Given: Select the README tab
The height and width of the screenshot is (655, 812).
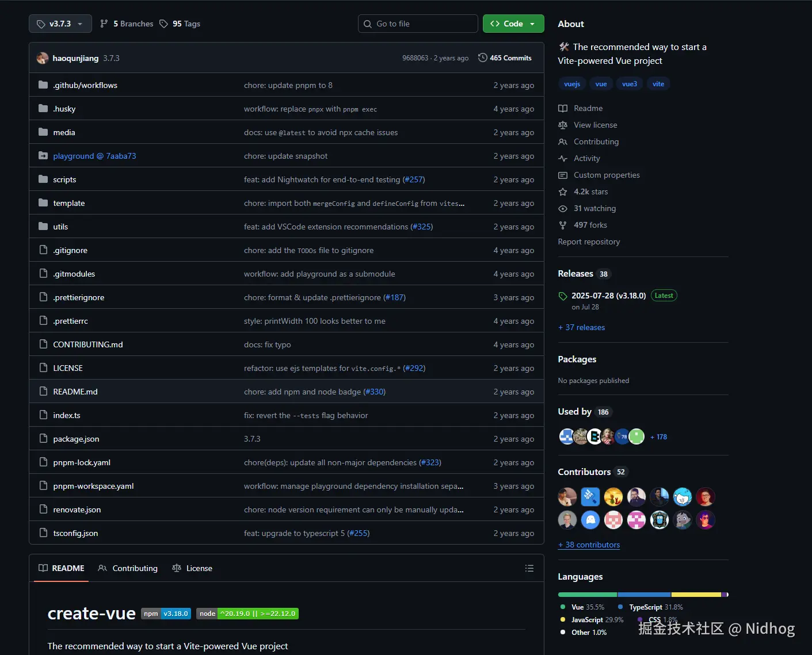Looking at the screenshot, I should pos(62,568).
